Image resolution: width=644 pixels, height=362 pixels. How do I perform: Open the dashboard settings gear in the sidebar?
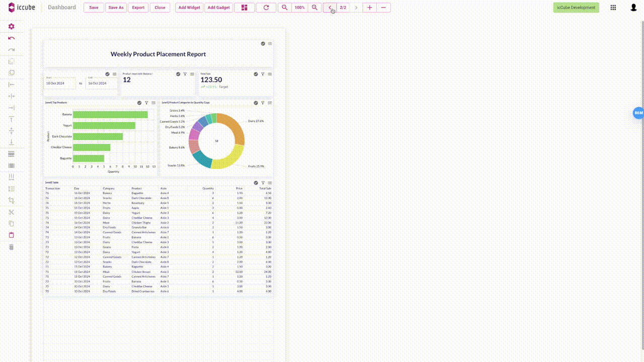click(11, 26)
